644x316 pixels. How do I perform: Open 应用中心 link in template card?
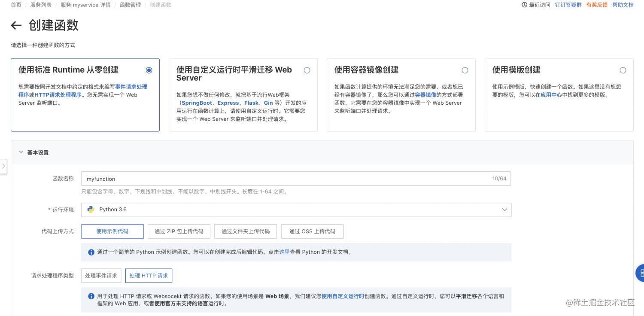(551, 95)
